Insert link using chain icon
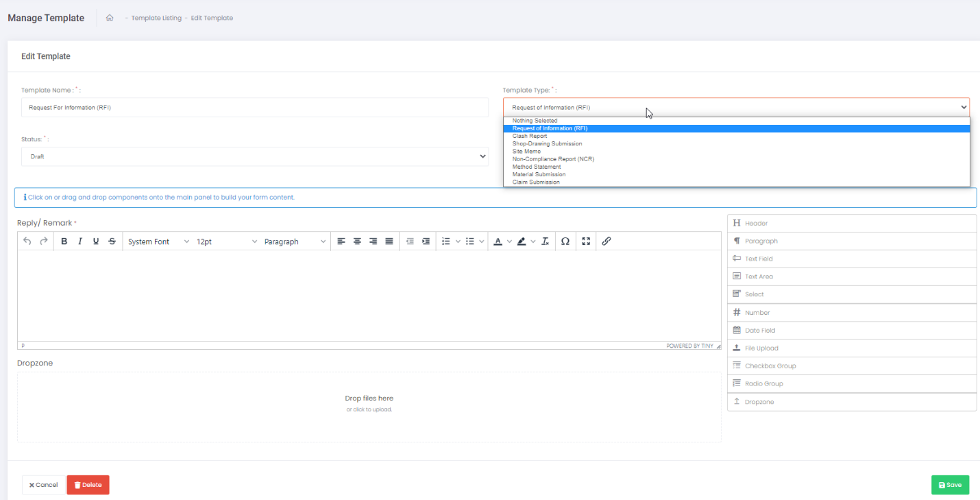 point(607,241)
